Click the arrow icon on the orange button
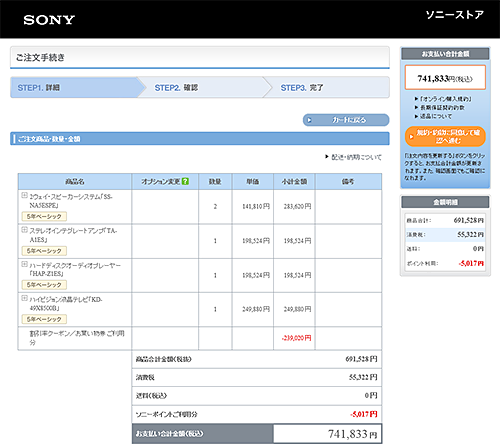 pos(411,137)
